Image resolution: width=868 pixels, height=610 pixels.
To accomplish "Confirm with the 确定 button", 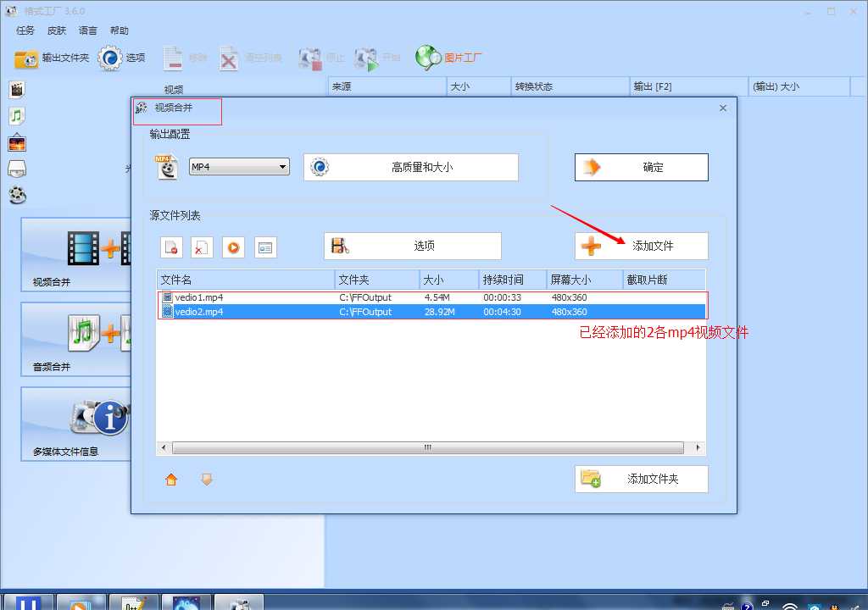I will 641,167.
